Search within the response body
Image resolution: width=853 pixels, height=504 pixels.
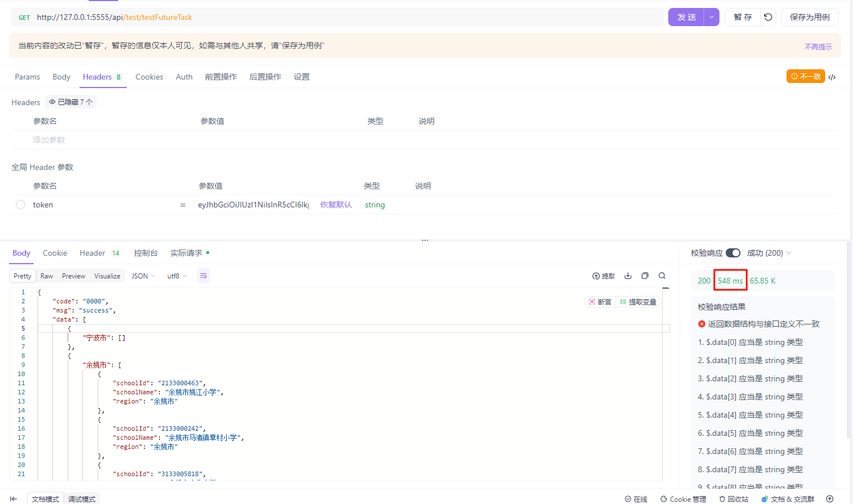point(662,276)
